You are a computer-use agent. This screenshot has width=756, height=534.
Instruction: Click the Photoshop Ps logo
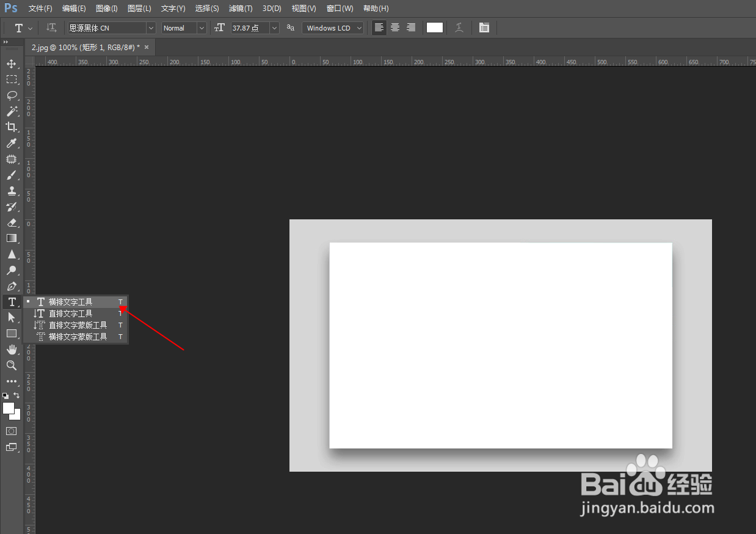[x=11, y=8]
